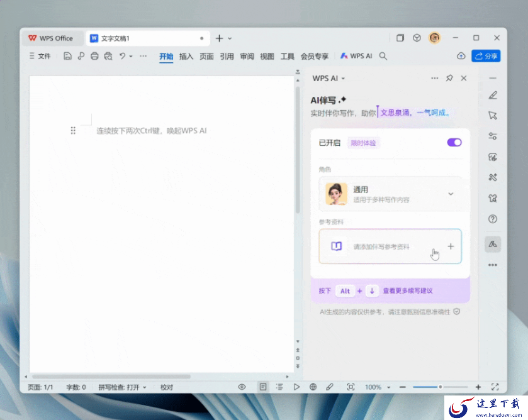Click the paragraph handle dots icon
Screen dimensions: 528x420
(73, 131)
